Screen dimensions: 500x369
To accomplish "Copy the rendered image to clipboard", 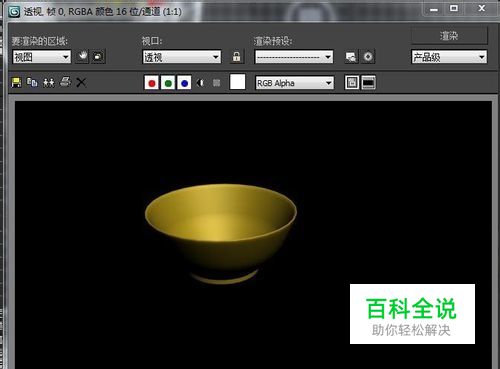I will click(x=32, y=82).
